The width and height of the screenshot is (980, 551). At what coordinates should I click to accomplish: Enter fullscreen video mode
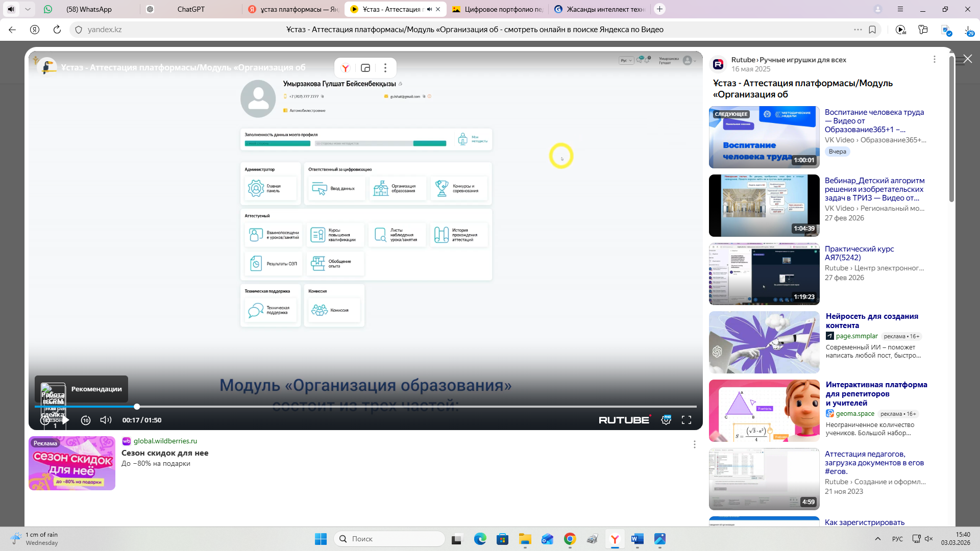pos(687,420)
